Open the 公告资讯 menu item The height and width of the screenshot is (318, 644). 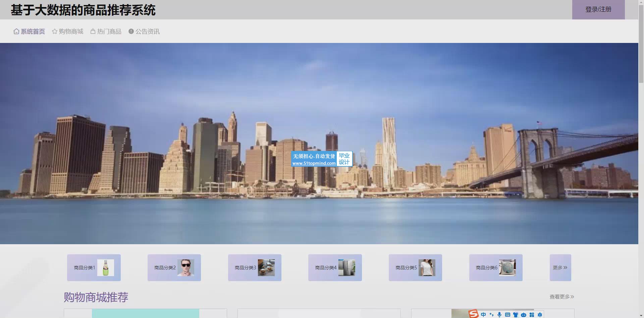click(x=144, y=32)
